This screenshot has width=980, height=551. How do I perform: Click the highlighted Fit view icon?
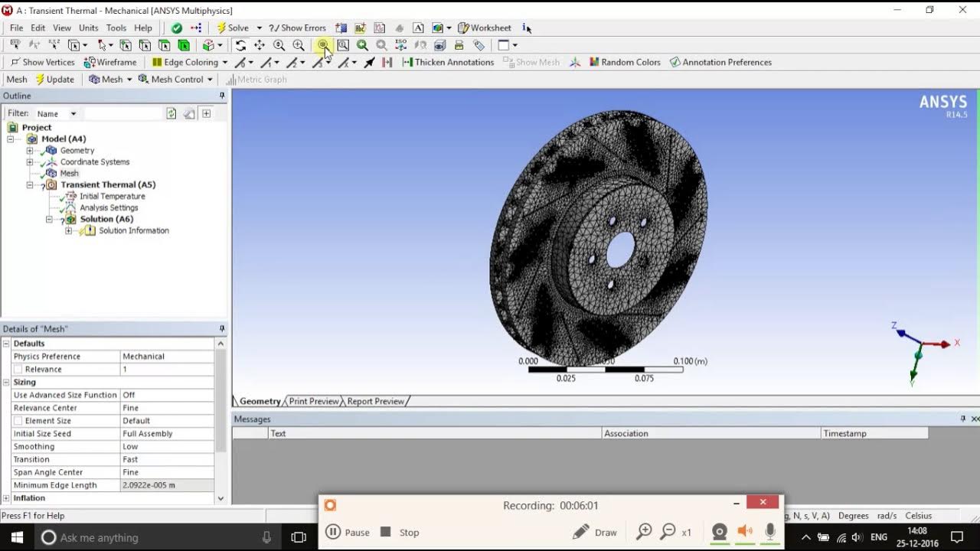[323, 45]
